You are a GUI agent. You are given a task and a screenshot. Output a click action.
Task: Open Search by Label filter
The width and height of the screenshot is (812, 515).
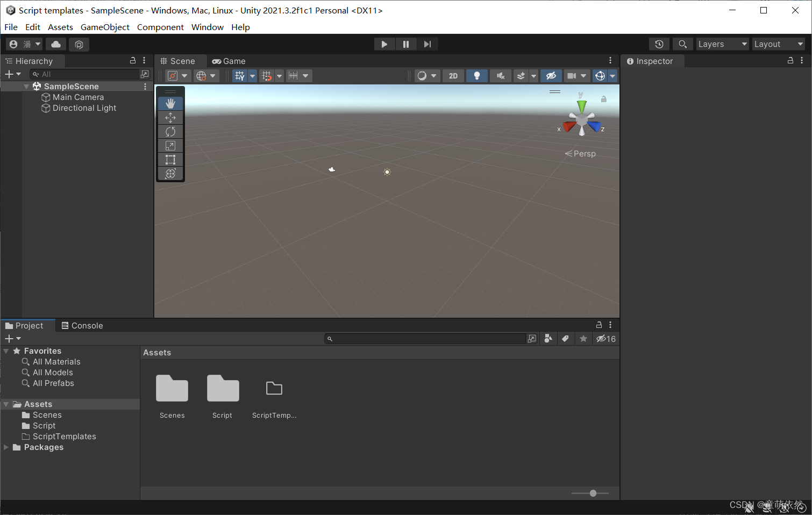pos(565,339)
